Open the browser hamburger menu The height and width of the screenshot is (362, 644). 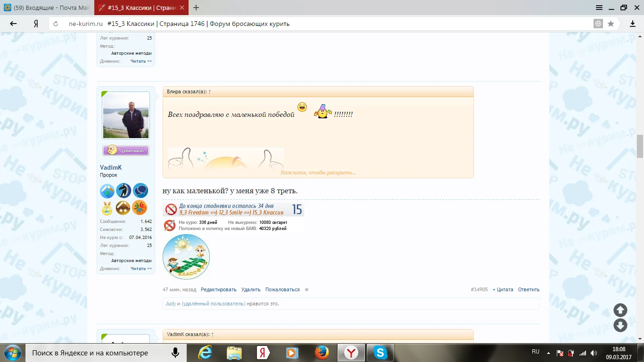tap(599, 8)
